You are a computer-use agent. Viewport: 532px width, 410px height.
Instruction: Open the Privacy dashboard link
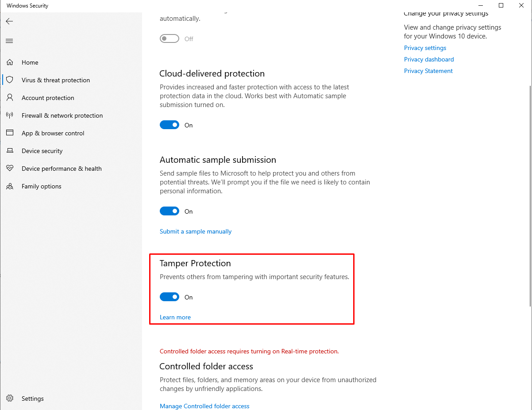pos(429,59)
